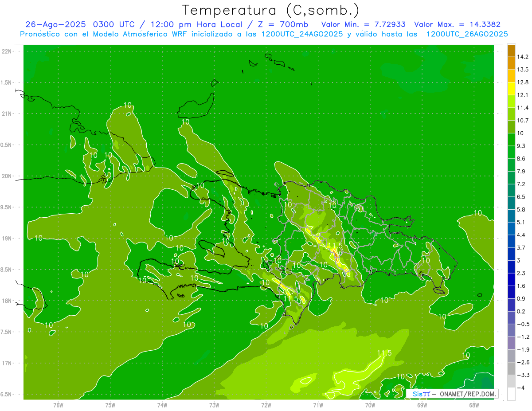Click the '70W' longitude axis label
Image resolution: width=532 pixels, height=411 pixels.
point(370,405)
